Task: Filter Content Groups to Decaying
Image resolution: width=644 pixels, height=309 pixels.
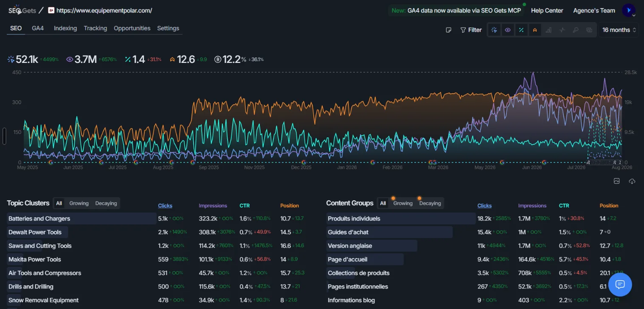Action: (430, 203)
